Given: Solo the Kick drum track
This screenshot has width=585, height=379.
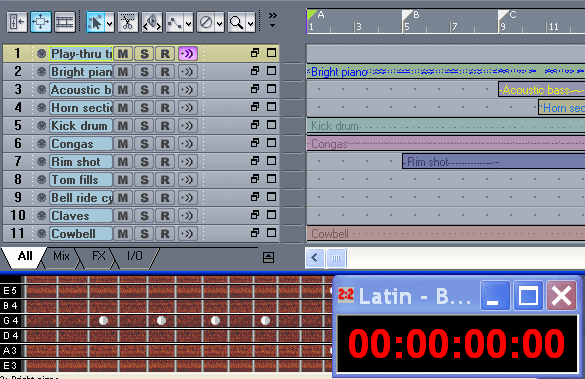Looking at the screenshot, I should (x=144, y=126).
